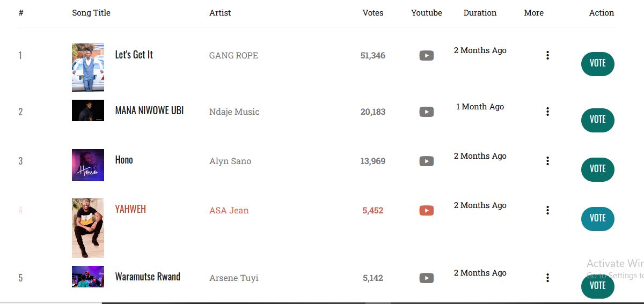Vote for MANA NIWOWE UBI
Viewport: 644px width, 304px height.
[597, 120]
